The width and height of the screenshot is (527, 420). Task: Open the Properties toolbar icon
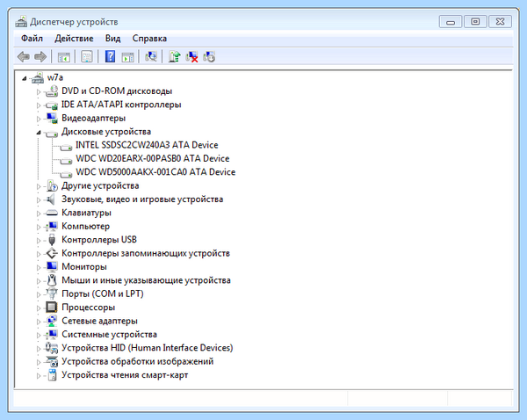point(87,57)
